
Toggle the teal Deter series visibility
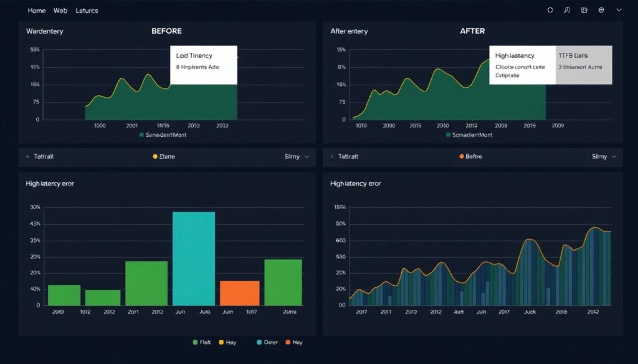(x=260, y=342)
